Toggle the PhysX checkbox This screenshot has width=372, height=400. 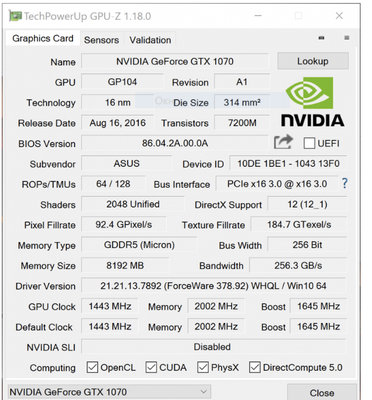coord(203,367)
